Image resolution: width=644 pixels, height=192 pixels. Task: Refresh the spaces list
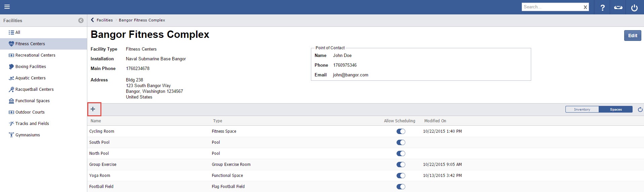coord(640,110)
